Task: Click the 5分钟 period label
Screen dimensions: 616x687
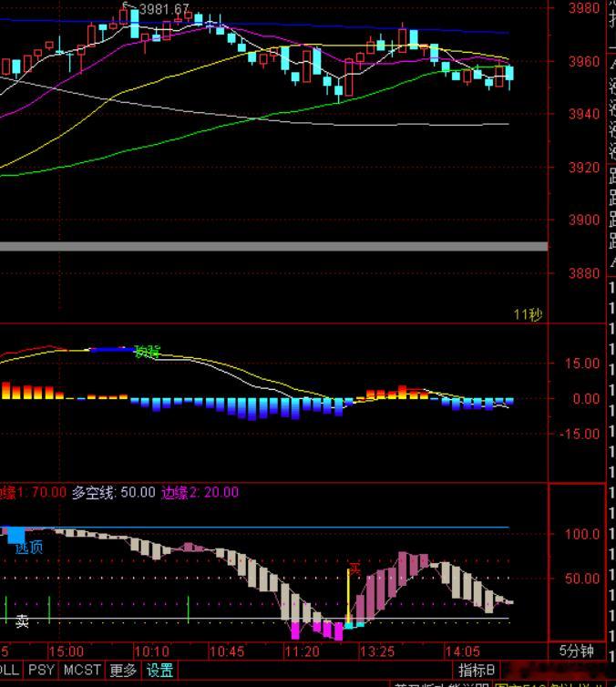Action: 577,651
